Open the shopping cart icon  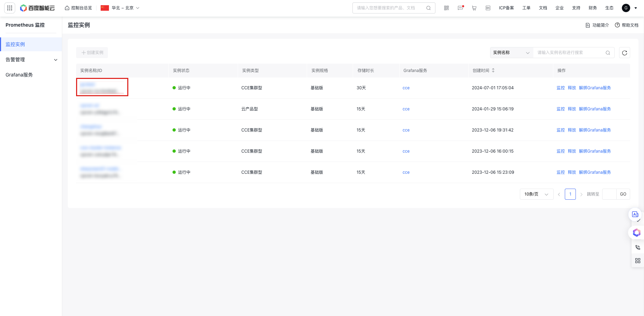tap(474, 8)
